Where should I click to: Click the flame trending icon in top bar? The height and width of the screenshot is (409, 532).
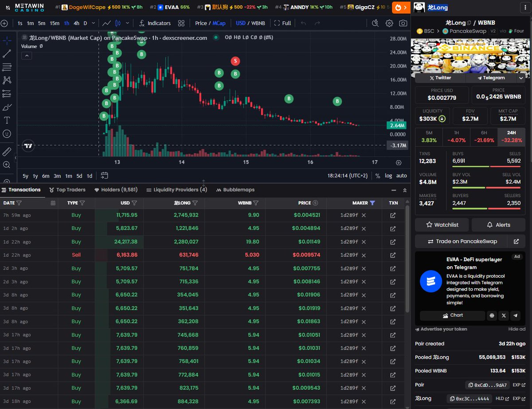click(x=399, y=7)
